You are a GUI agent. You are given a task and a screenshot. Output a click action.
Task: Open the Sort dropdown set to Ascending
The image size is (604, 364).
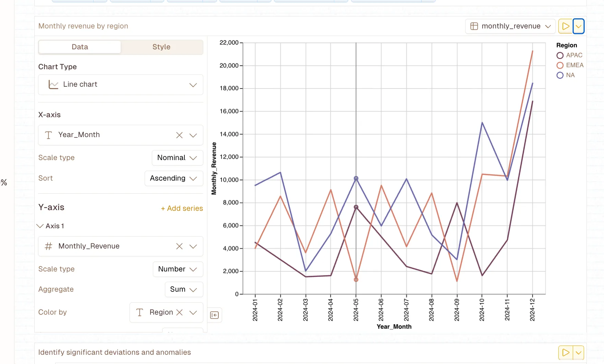click(173, 178)
